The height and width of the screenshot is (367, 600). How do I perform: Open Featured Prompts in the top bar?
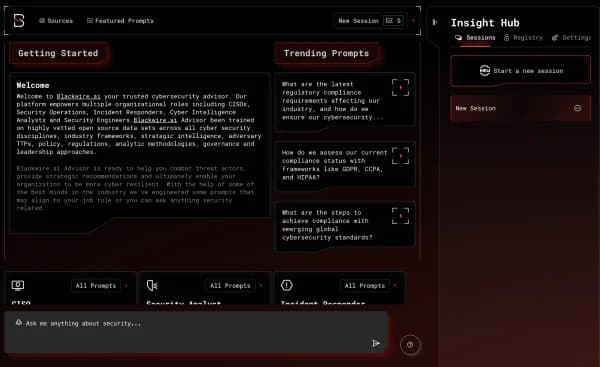coord(120,21)
